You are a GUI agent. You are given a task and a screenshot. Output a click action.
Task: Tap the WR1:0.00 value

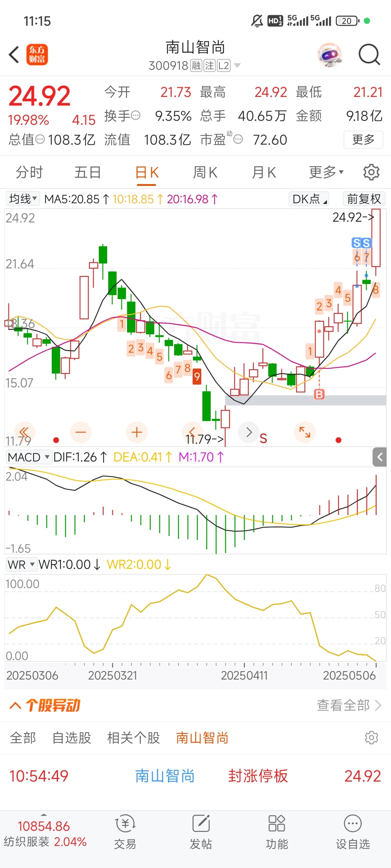tap(69, 565)
